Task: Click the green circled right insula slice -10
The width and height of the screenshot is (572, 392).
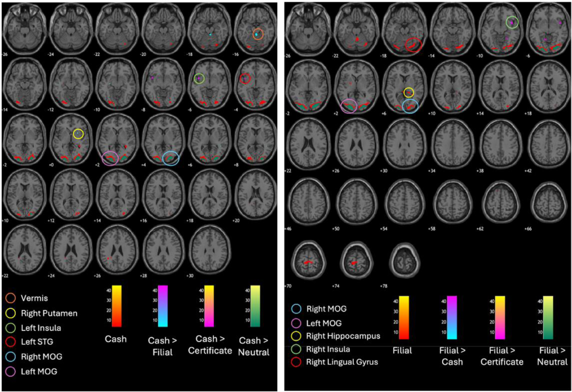Action: [512, 22]
